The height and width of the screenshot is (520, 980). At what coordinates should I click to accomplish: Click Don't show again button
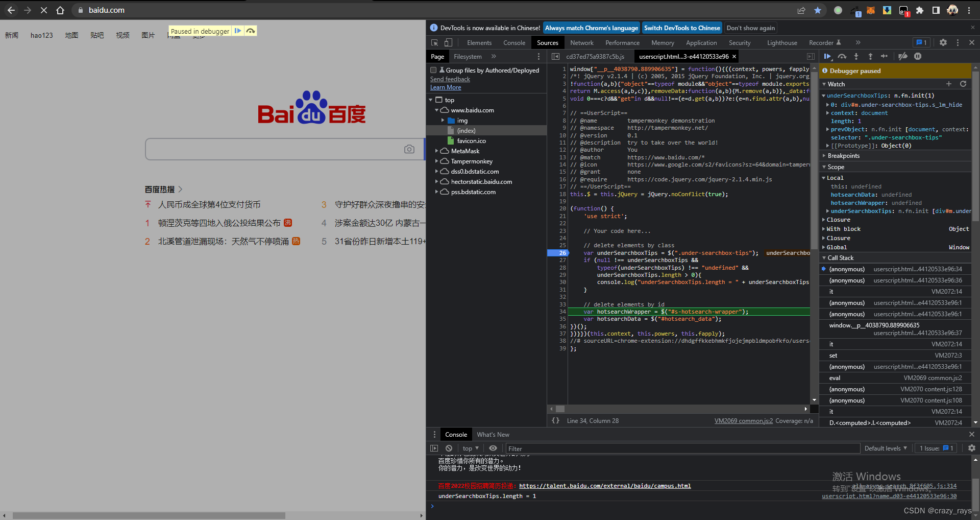click(750, 28)
